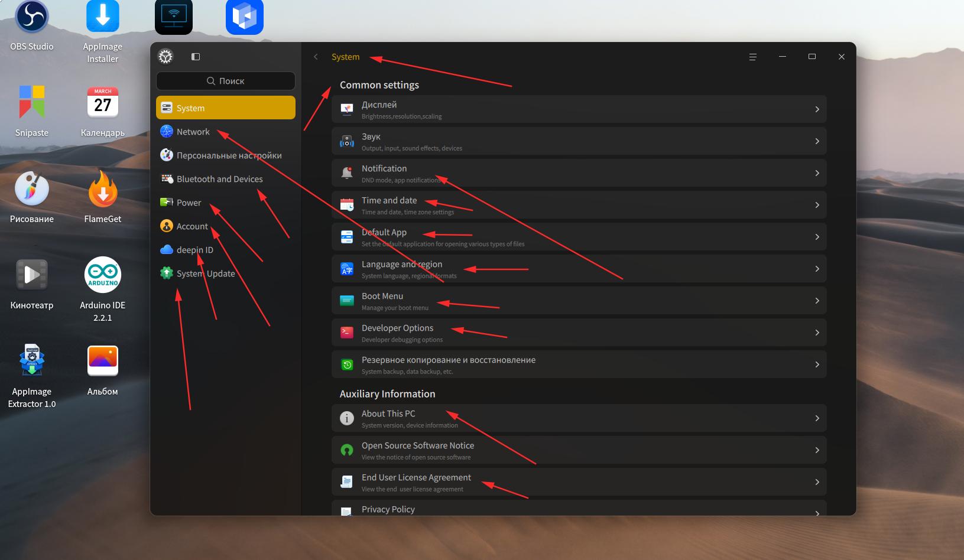Open System Update section

point(226,274)
